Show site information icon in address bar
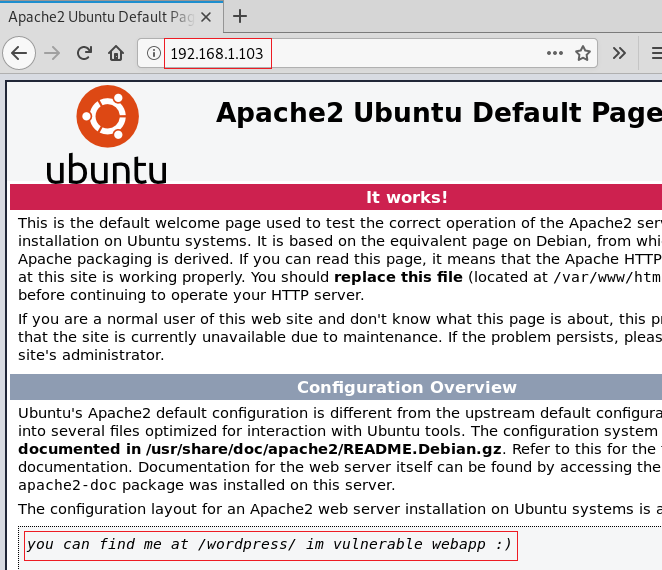The width and height of the screenshot is (662, 570). click(154, 53)
